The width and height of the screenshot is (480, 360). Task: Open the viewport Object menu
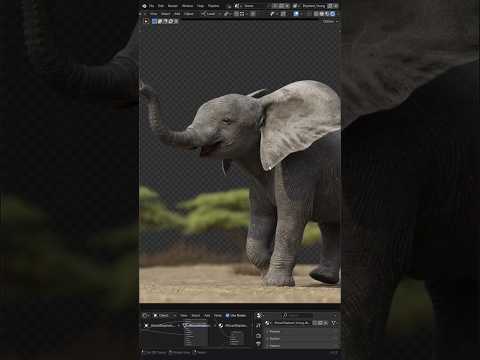coord(189,14)
